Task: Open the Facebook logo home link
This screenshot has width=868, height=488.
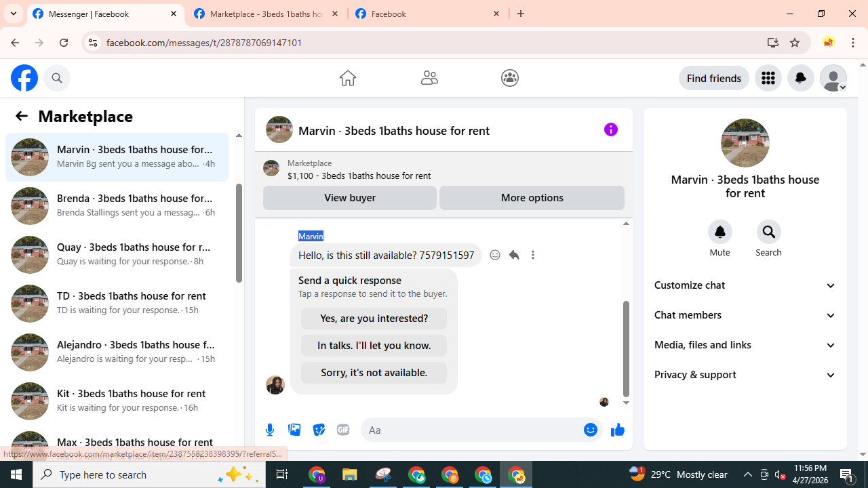Action: pyautogui.click(x=24, y=78)
